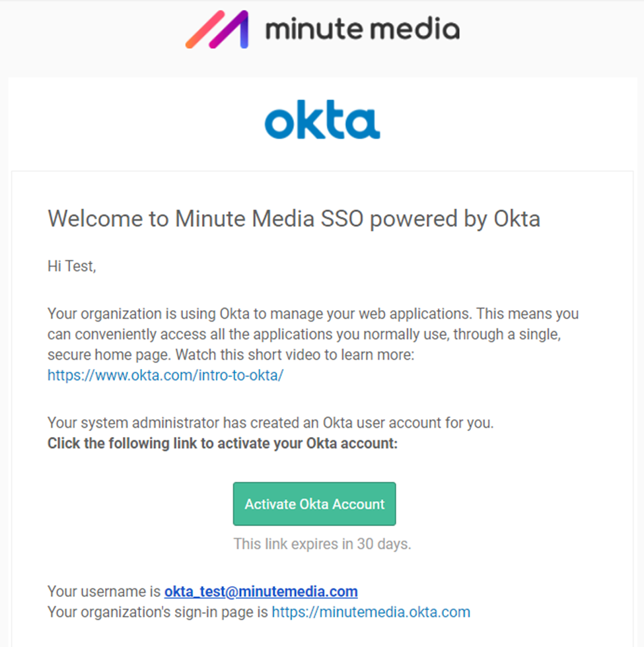Click "powered by Okta" in the heading
This screenshot has width=644, height=647.
point(455,219)
